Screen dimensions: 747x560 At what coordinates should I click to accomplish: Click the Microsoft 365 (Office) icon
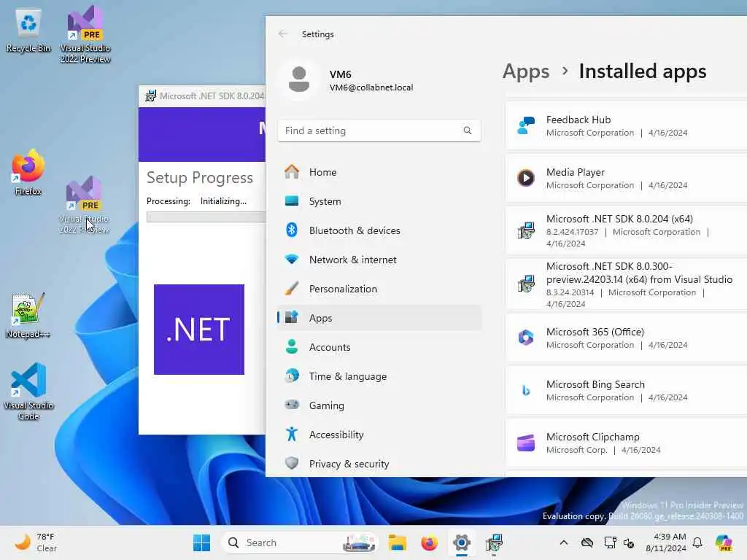(x=526, y=338)
